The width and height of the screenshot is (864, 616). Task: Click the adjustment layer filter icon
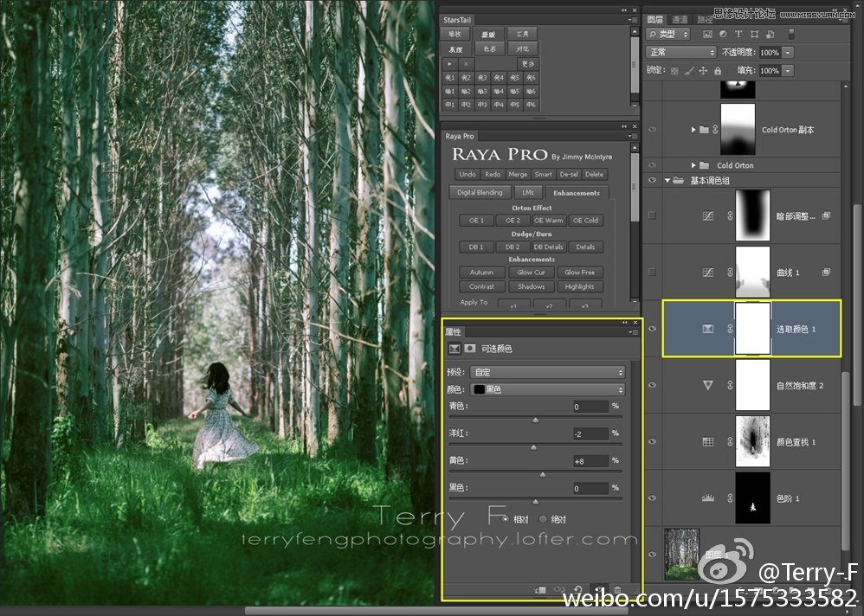(723, 34)
